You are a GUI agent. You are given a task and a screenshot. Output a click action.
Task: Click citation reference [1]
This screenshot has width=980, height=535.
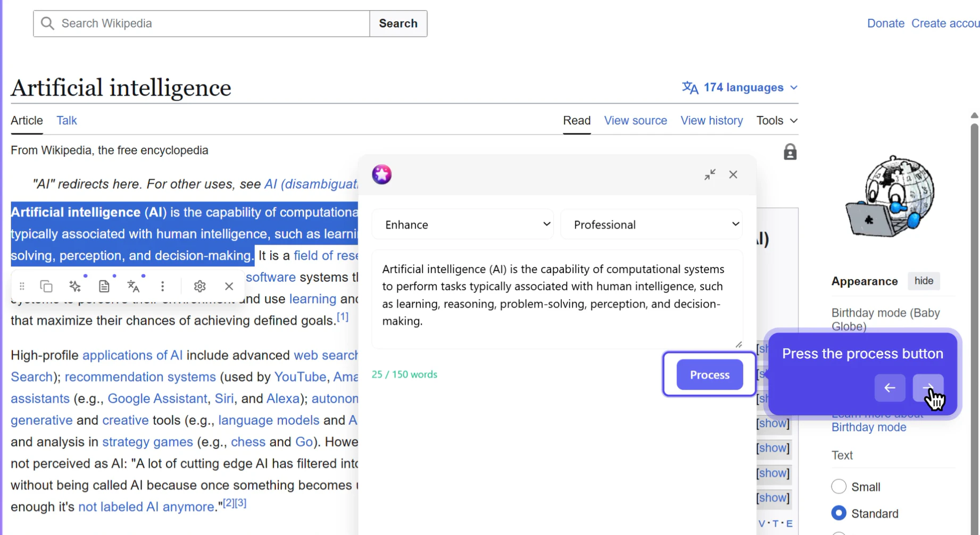click(343, 317)
